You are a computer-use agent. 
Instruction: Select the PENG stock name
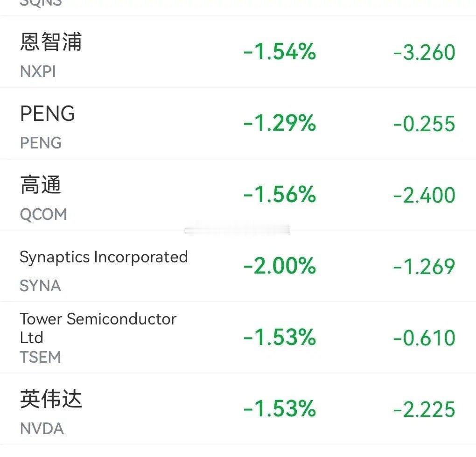click(x=47, y=113)
